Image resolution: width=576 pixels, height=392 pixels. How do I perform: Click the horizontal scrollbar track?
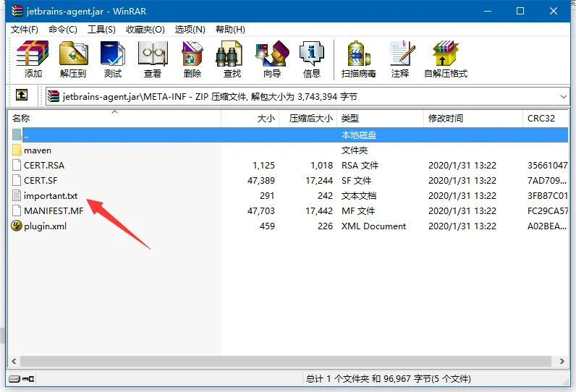coord(286,361)
